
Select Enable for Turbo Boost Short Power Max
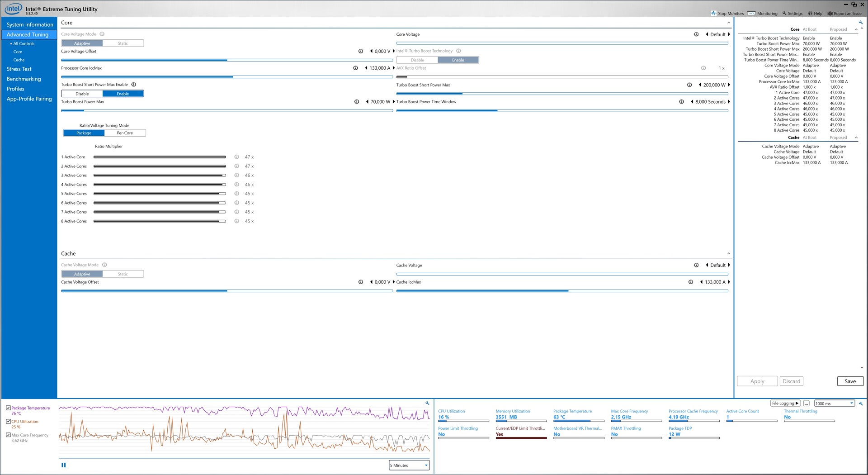(x=123, y=94)
